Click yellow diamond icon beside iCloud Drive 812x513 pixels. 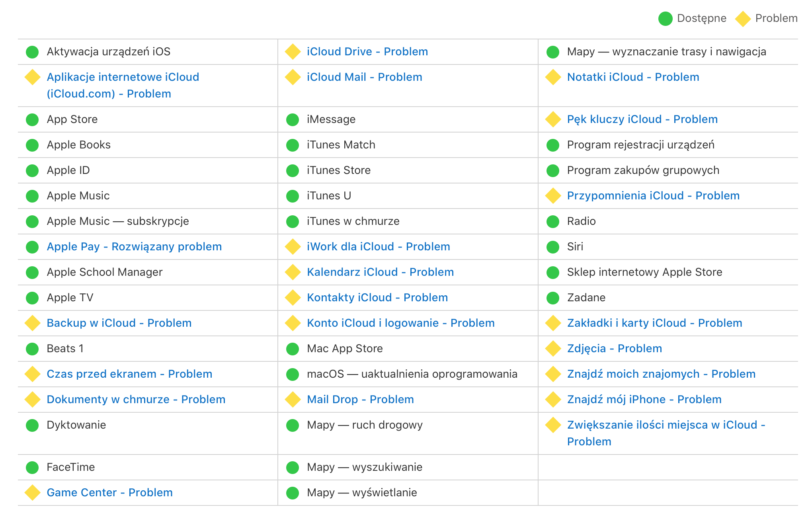293,52
